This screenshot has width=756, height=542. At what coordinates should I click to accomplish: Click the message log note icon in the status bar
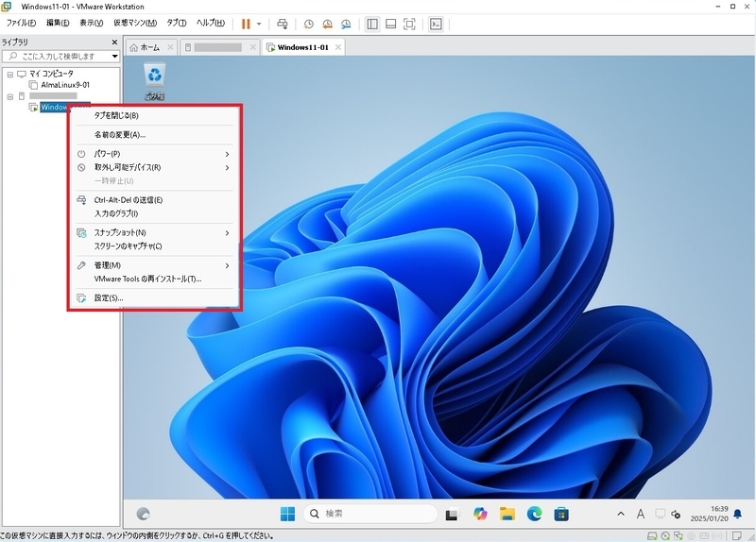737,535
